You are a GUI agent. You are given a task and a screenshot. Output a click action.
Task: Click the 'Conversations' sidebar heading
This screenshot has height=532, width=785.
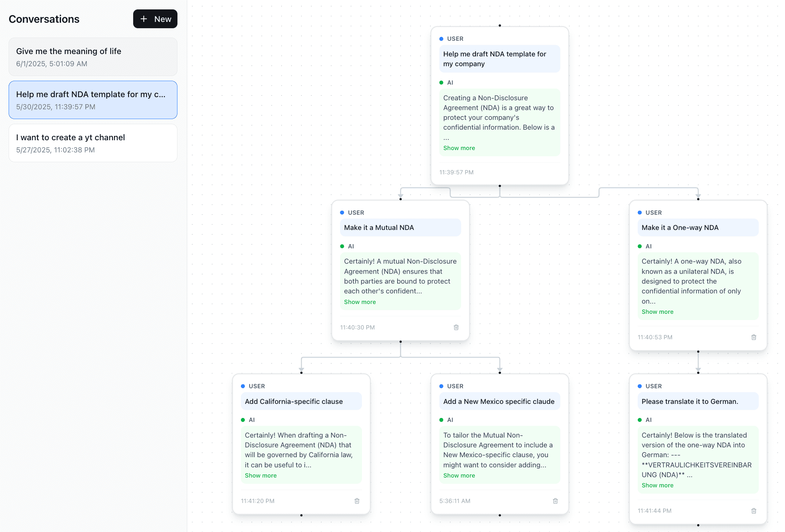point(44,19)
